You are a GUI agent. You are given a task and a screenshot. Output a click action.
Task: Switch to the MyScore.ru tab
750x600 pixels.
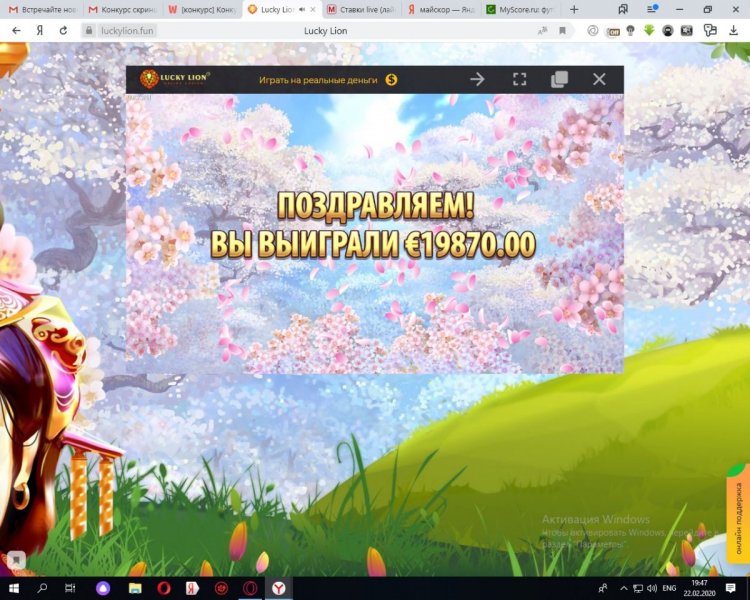click(520, 10)
